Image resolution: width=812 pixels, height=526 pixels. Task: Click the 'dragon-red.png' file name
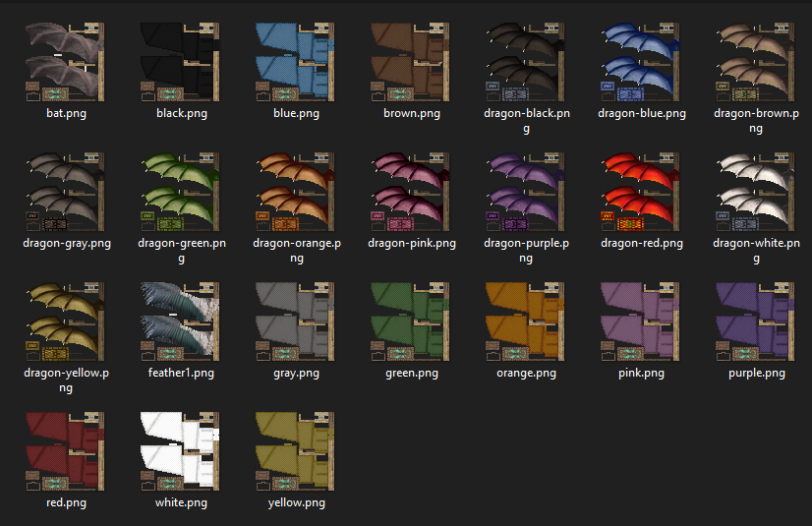click(642, 243)
